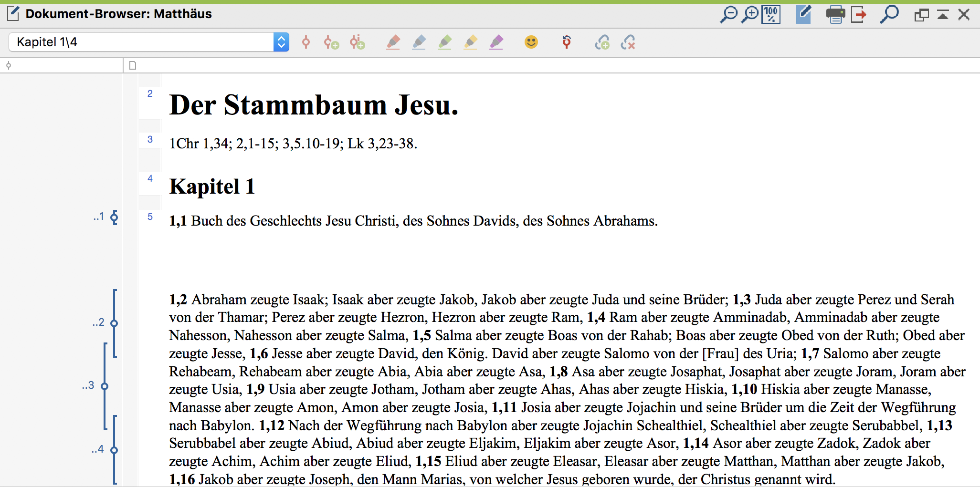Code the selection with red coding icon

[x=306, y=42]
